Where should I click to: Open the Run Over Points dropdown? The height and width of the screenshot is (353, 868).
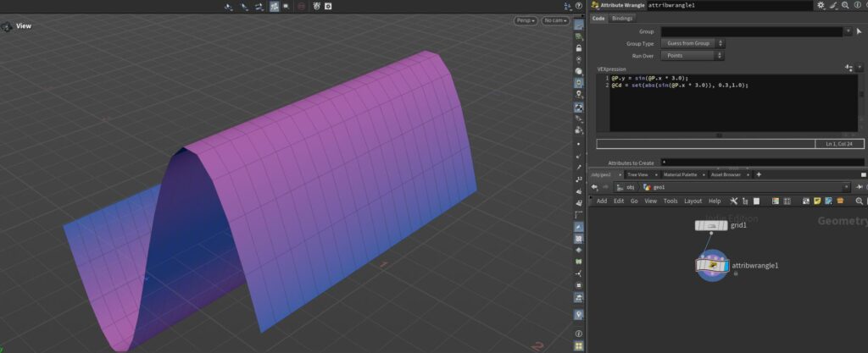point(692,56)
